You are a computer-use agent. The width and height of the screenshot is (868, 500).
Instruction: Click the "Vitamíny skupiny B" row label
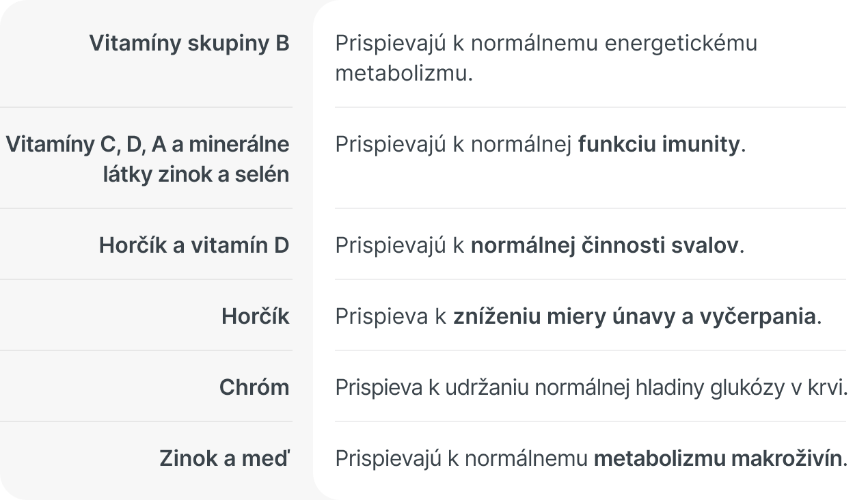pos(189,43)
